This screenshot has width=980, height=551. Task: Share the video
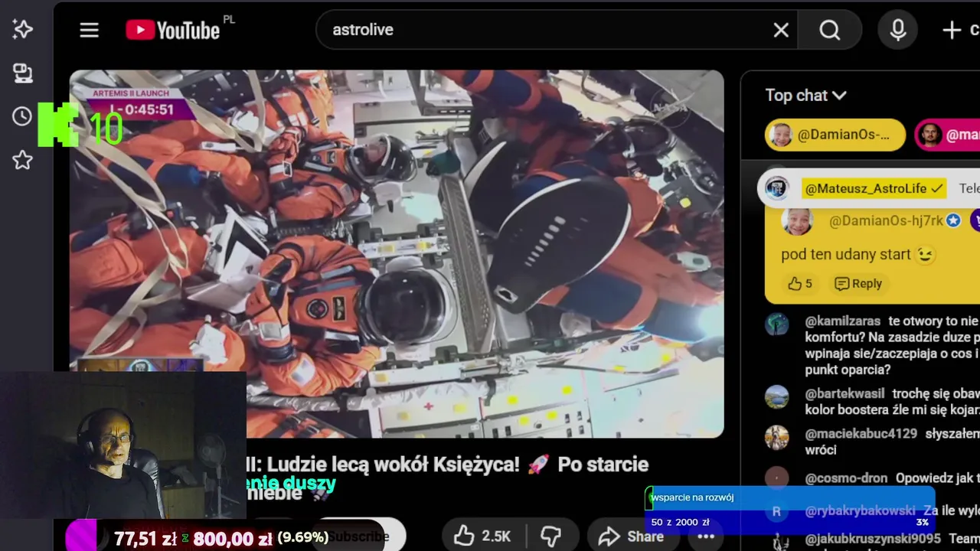point(632,536)
